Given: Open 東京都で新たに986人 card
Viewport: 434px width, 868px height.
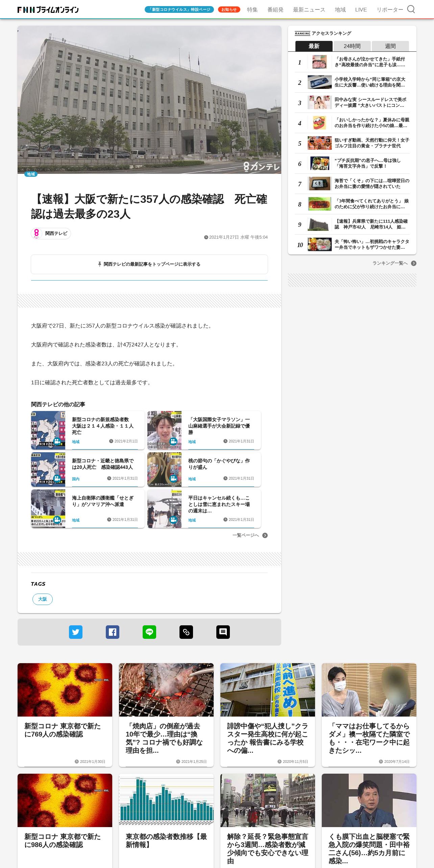Looking at the screenshot, I should 65,821.
